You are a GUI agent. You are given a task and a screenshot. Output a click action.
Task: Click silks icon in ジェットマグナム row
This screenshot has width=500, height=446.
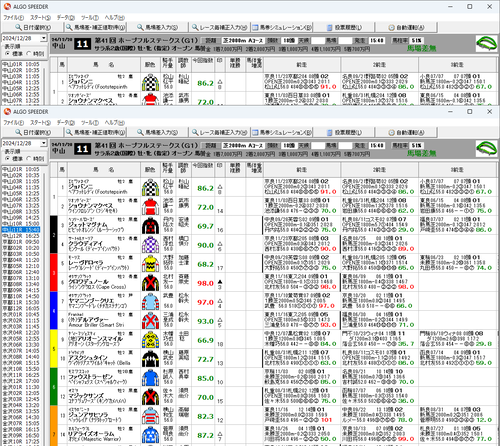point(150,226)
